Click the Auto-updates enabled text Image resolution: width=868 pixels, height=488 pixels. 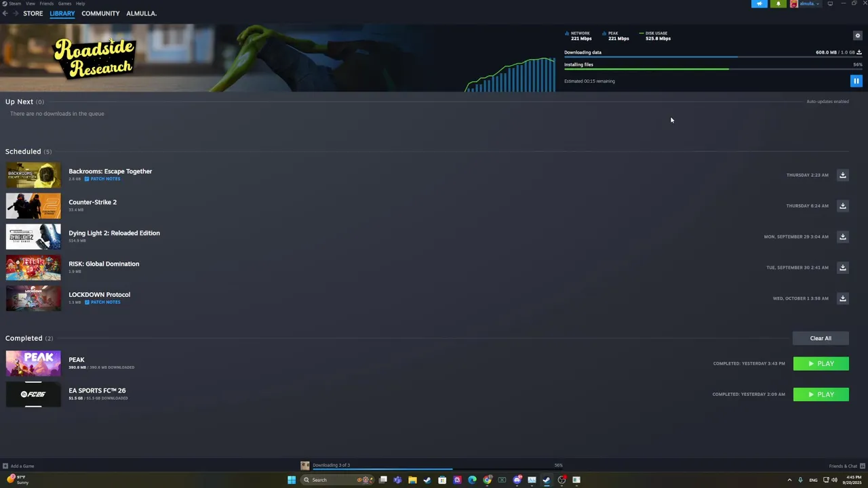tap(827, 102)
